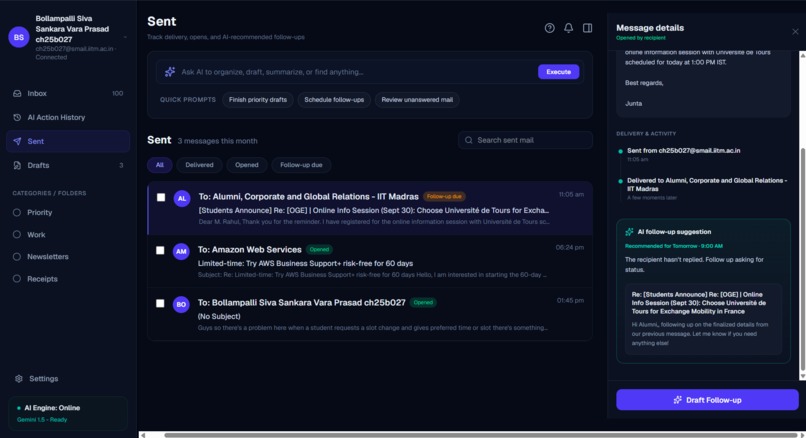
Task: Open the (No Subject) message
Action: 370,314
